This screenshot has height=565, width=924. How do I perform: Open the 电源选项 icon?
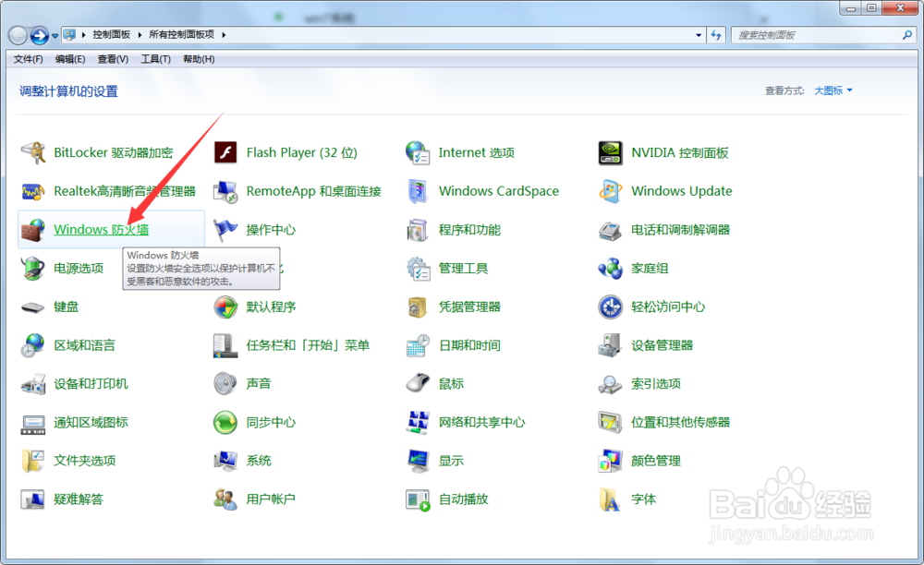33,269
